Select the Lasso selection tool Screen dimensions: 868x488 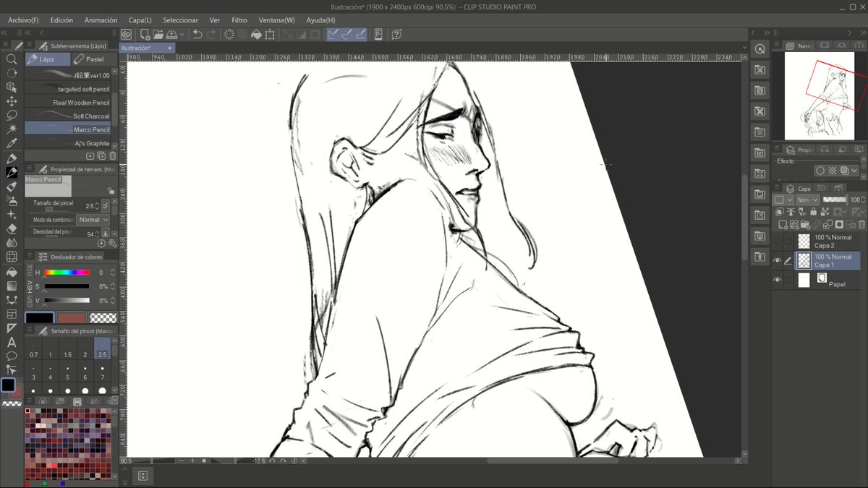[x=12, y=116]
